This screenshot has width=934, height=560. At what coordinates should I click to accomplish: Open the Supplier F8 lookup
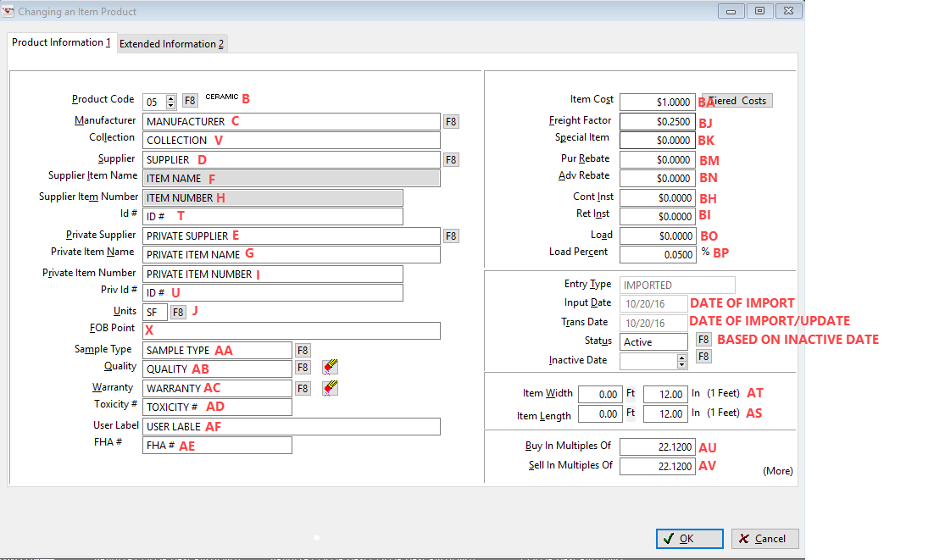click(x=450, y=159)
